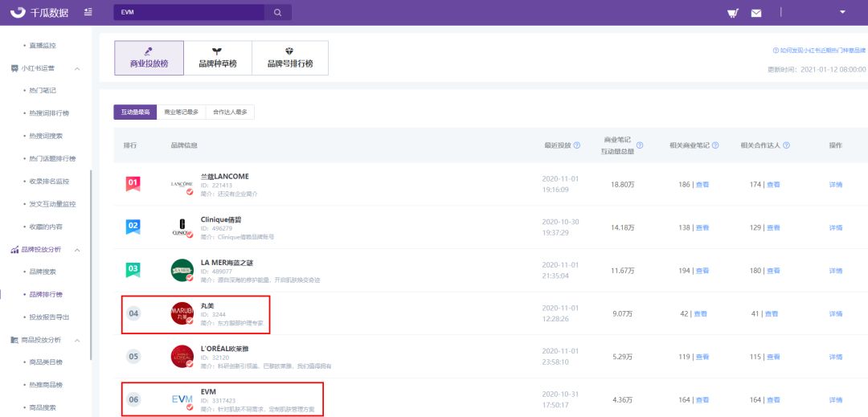Open 投放报告导出 in the sidebar
868x417 pixels.
point(49,317)
